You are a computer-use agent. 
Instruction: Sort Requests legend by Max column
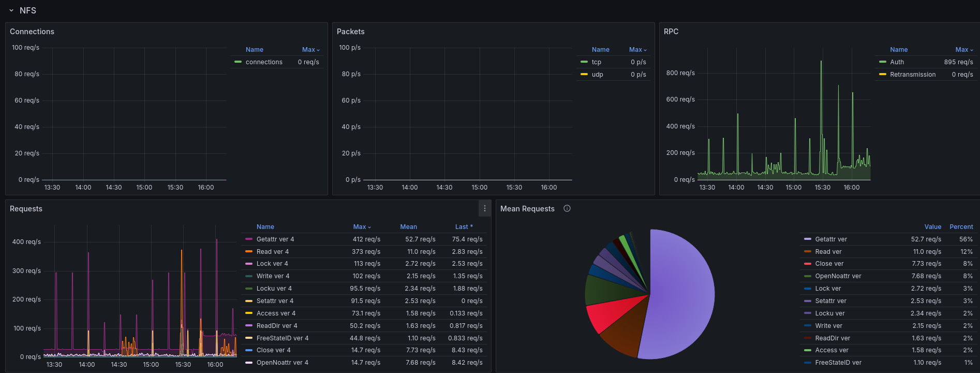click(x=362, y=227)
